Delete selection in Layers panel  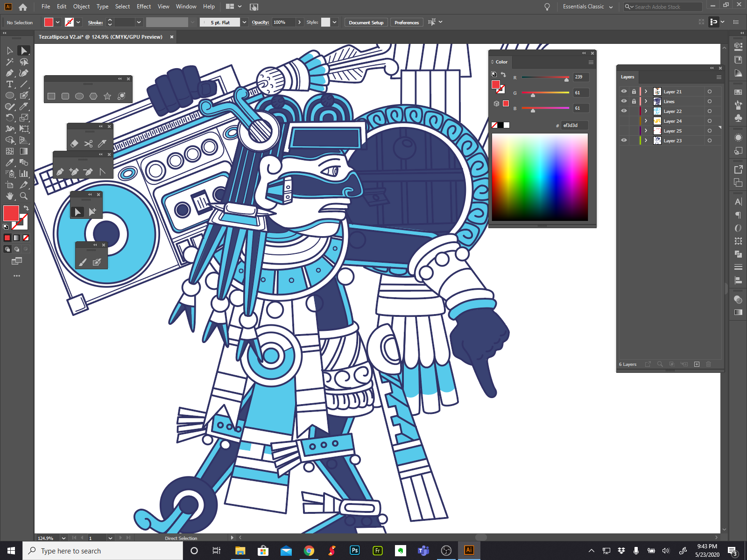(x=708, y=364)
